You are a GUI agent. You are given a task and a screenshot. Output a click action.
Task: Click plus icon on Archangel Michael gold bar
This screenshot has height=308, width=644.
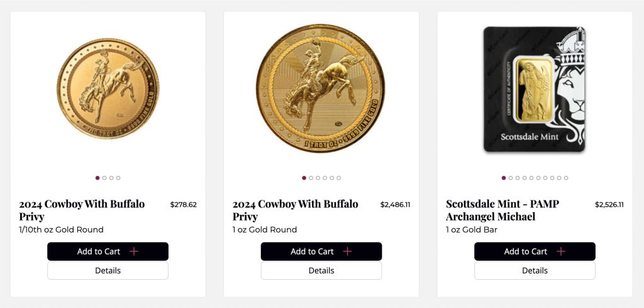tap(561, 251)
